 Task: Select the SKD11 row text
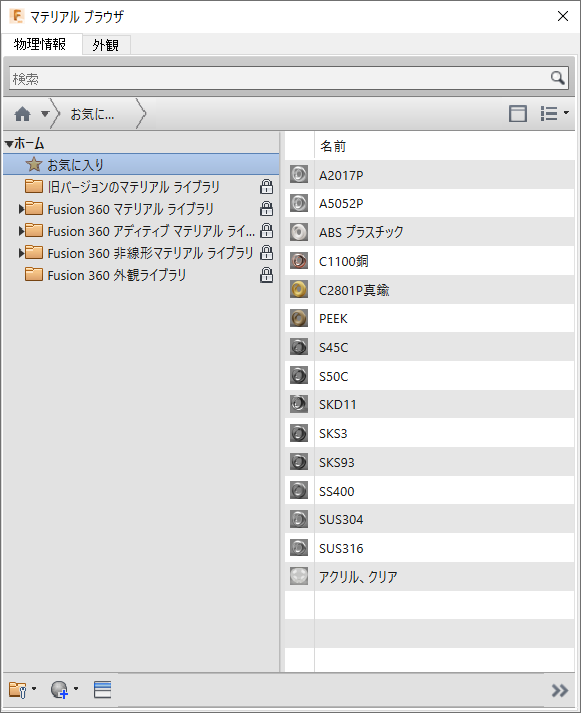[337, 404]
